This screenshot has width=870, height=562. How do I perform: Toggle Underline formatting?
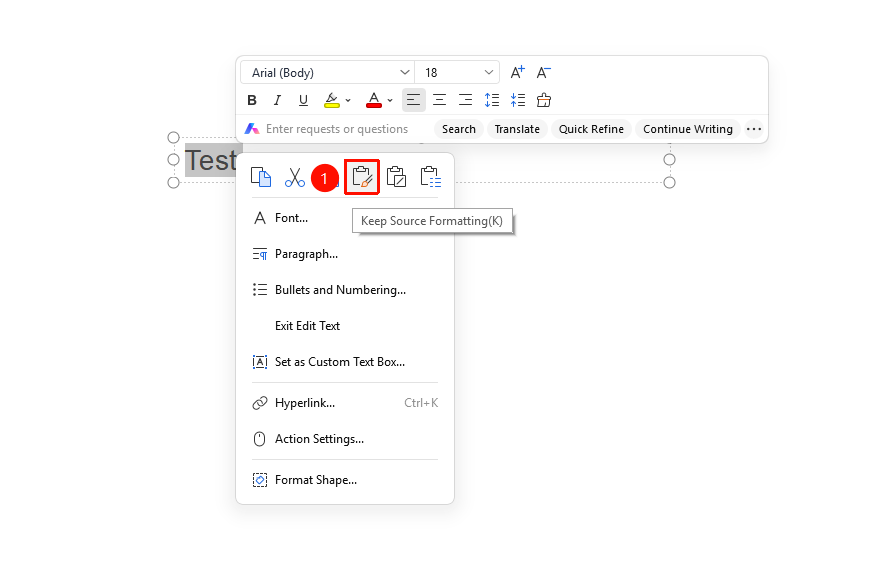pyautogui.click(x=303, y=100)
